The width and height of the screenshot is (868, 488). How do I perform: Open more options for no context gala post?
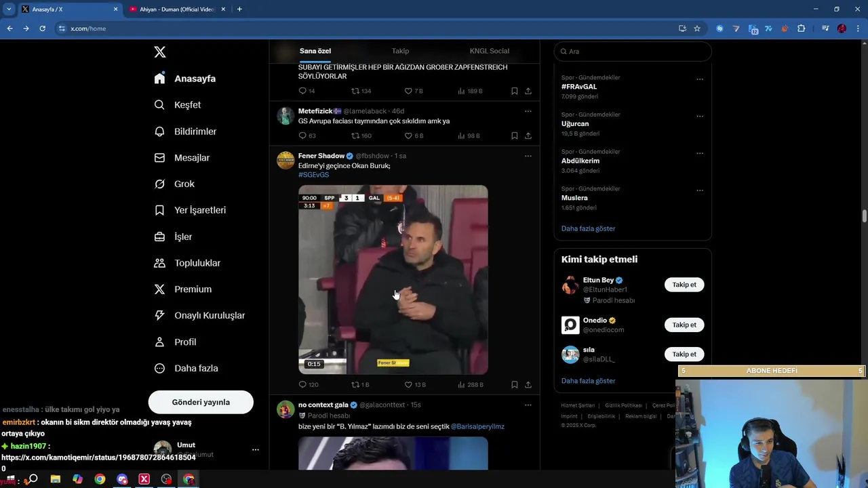(528, 405)
